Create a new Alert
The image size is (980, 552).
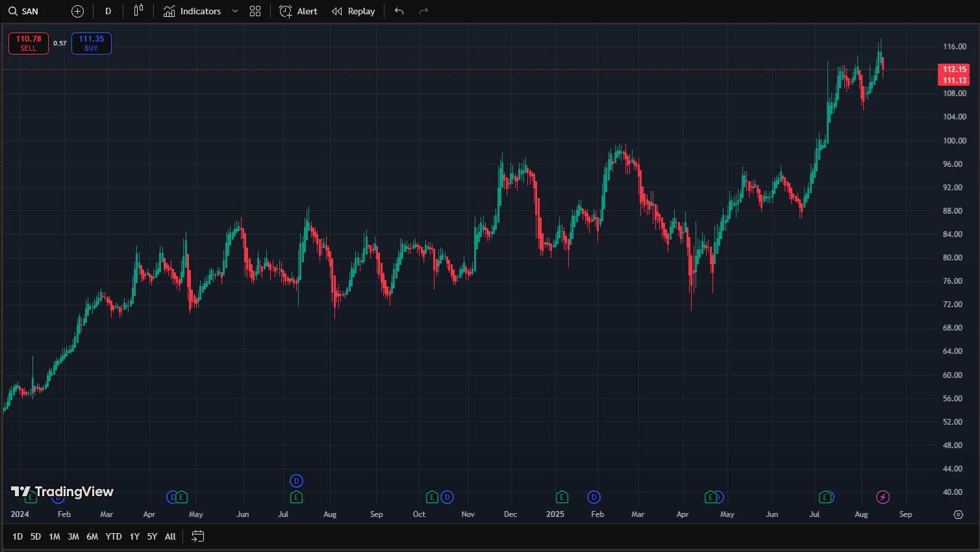299,11
